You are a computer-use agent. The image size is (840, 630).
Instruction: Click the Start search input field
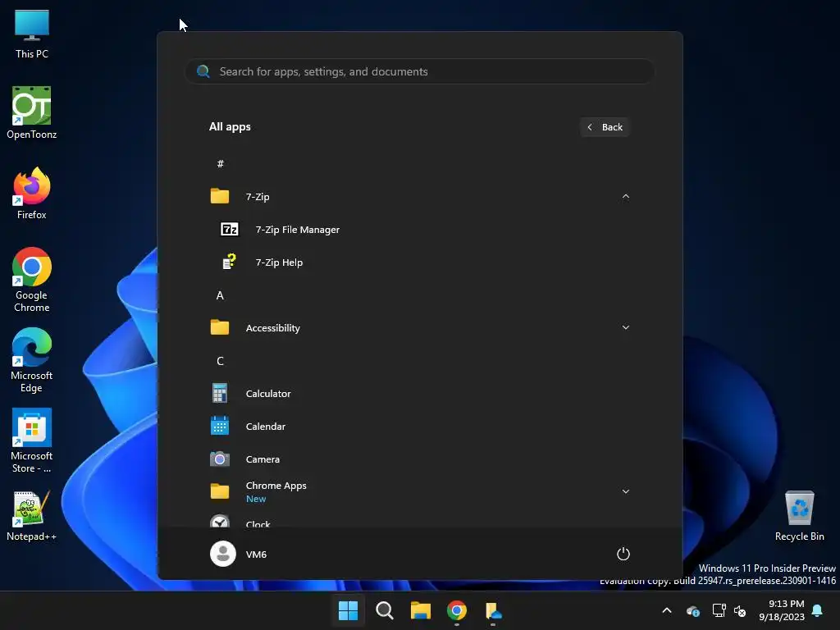tap(420, 71)
